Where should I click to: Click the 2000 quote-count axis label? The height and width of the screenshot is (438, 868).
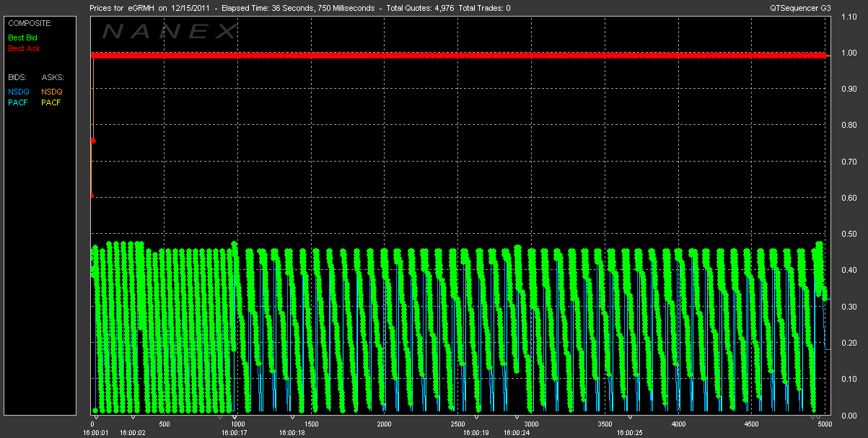tap(385, 424)
